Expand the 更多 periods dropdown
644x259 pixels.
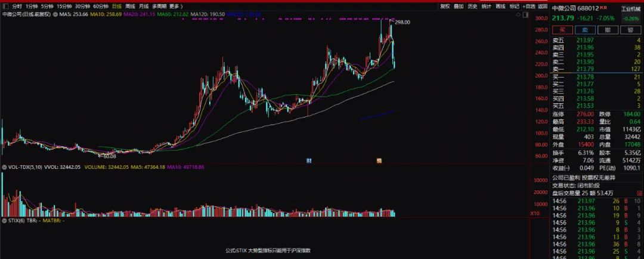[175, 6]
